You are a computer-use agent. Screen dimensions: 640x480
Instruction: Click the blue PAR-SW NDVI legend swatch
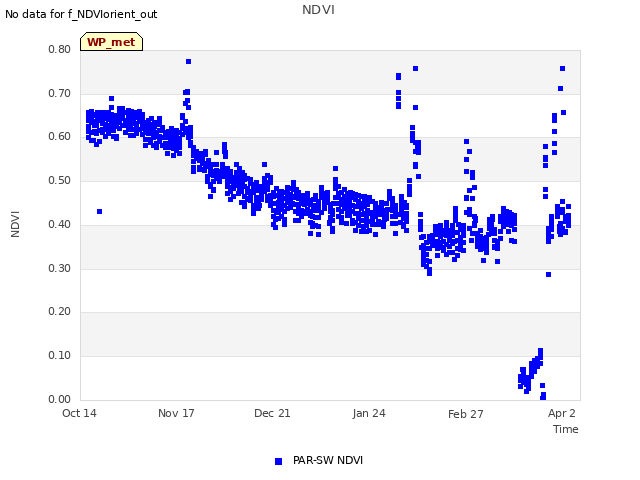278,461
